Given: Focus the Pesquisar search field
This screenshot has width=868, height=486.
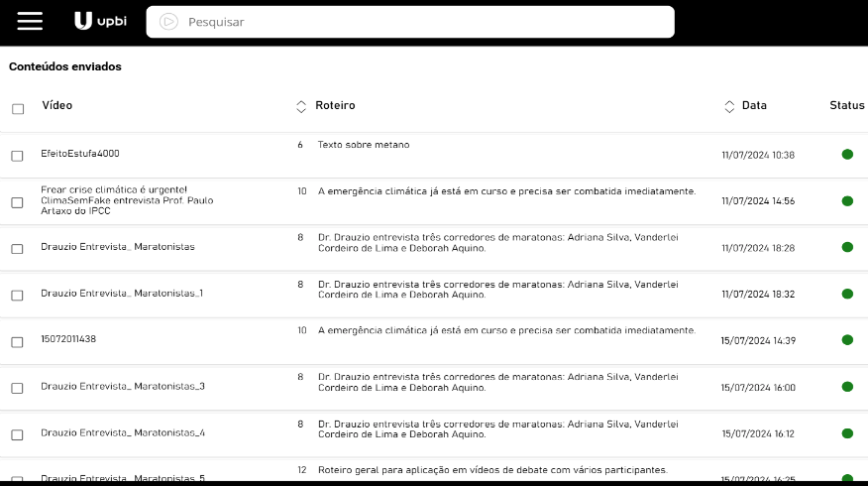Looking at the screenshot, I should (410, 22).
